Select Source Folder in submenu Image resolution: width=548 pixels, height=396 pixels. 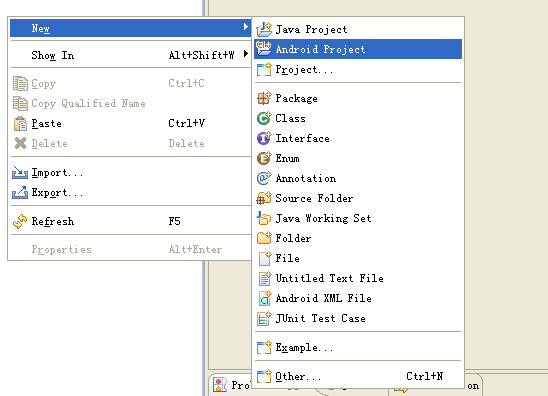click(x=358, y=198)
